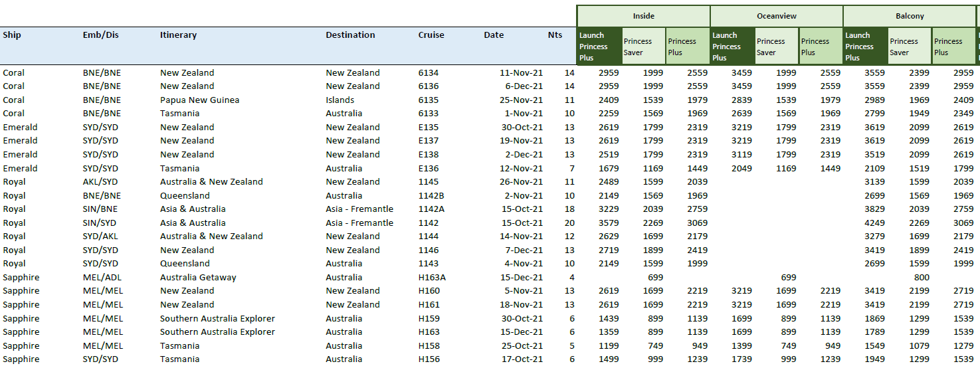Click the Oceanview group header
Viewport: 980px width, 376px height.
776,16
